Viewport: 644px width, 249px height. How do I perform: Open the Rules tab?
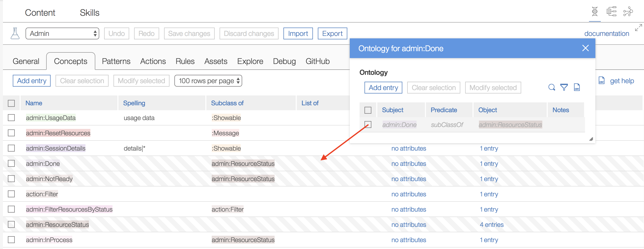click(185, 61)
